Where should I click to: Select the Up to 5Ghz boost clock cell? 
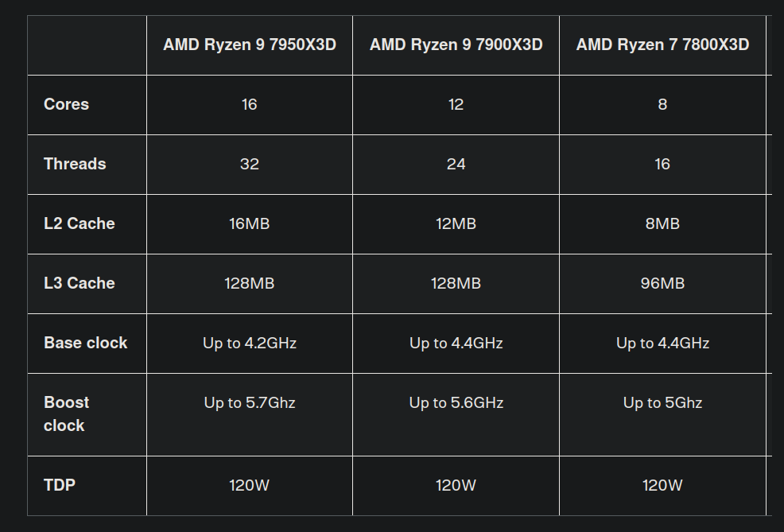pos(662,403)
